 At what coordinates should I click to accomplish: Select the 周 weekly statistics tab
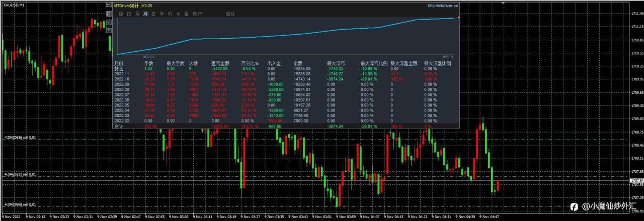[137, 14]
